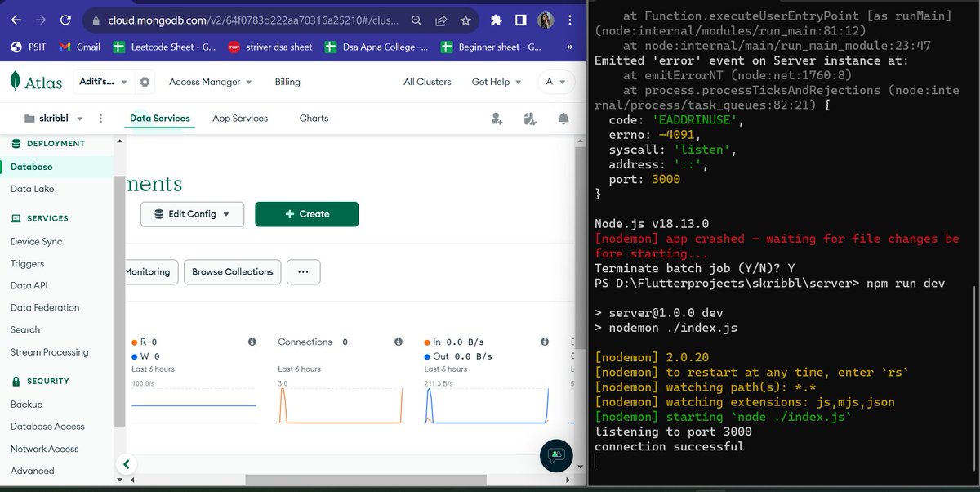The width and height of the screenshot is (980, 492).
Task: Expand the Get Help dropdown
Action: click(x=496, y=82)
